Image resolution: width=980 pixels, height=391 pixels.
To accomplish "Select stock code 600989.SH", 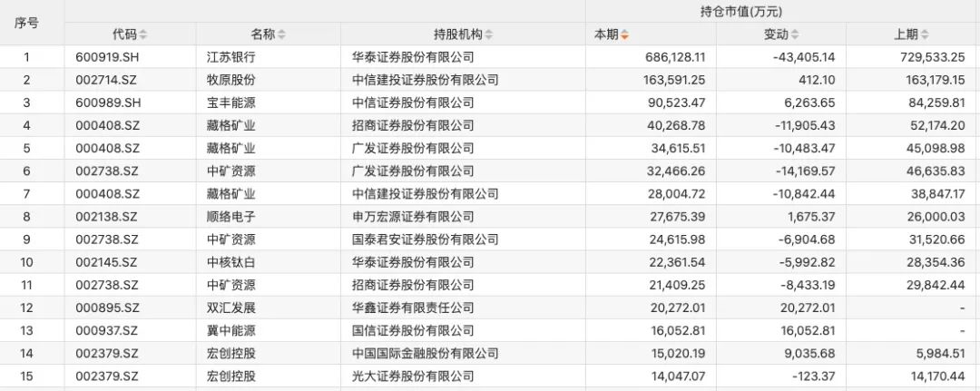I will 108,103.
